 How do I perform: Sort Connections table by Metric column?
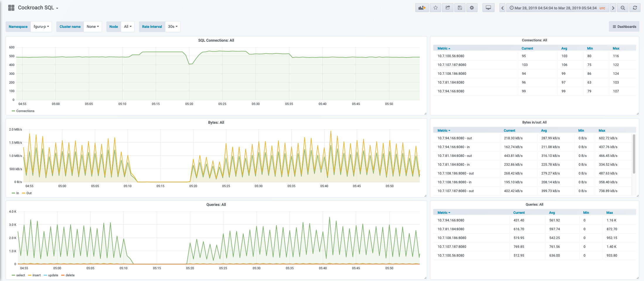(x=444, y=48)
